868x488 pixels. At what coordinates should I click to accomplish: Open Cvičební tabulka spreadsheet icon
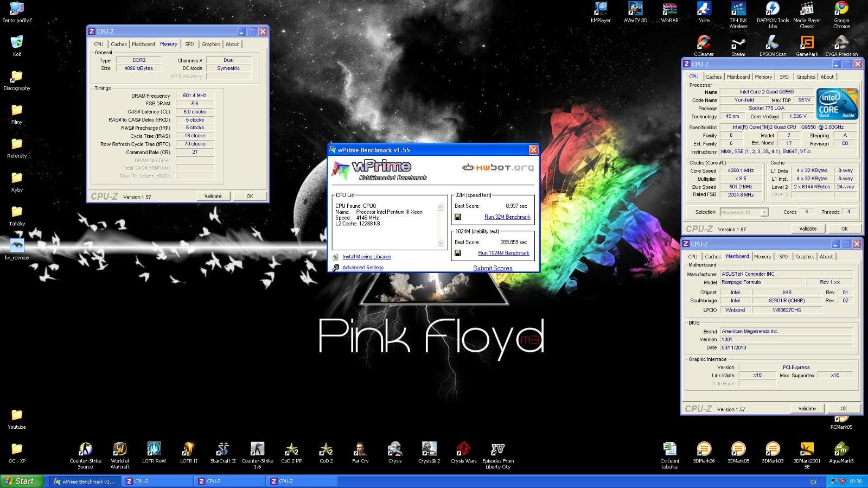coord(669,455)
